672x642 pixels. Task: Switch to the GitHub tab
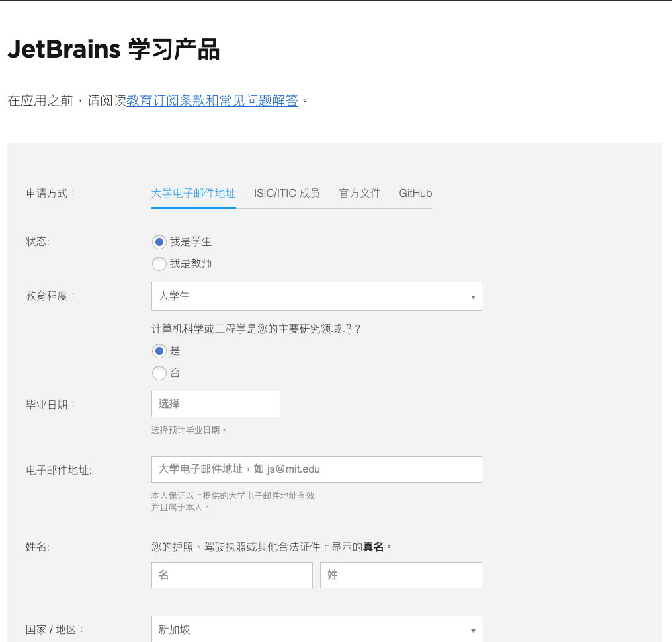[x=415, y=194]
